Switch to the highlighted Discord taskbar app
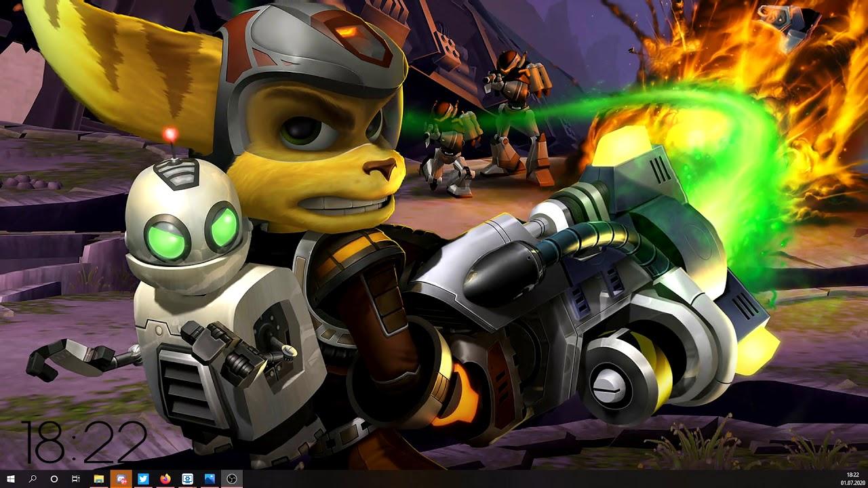The height and width of the screenshot is (488, 868). point(121,479)
